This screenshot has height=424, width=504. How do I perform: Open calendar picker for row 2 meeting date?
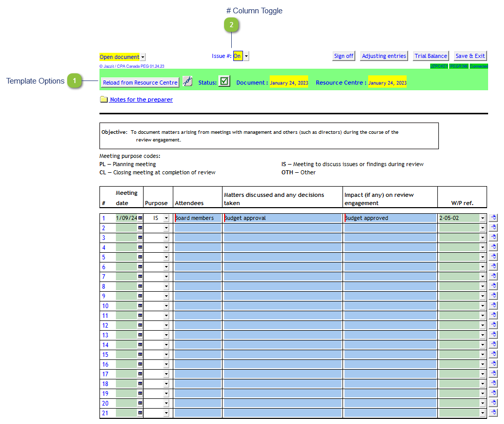tap(140, 228)
